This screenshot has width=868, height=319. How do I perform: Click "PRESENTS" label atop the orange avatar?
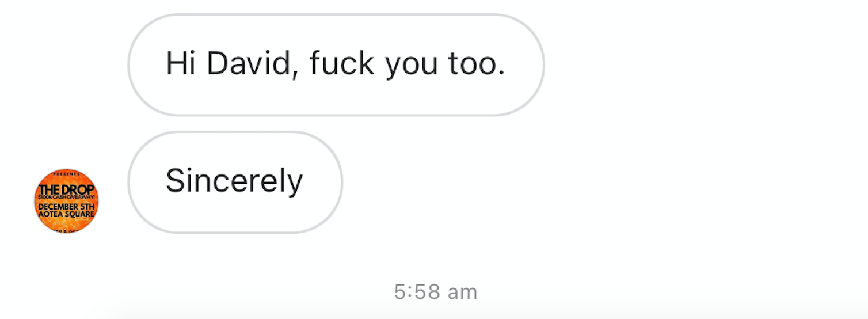(x=66, y=173)
